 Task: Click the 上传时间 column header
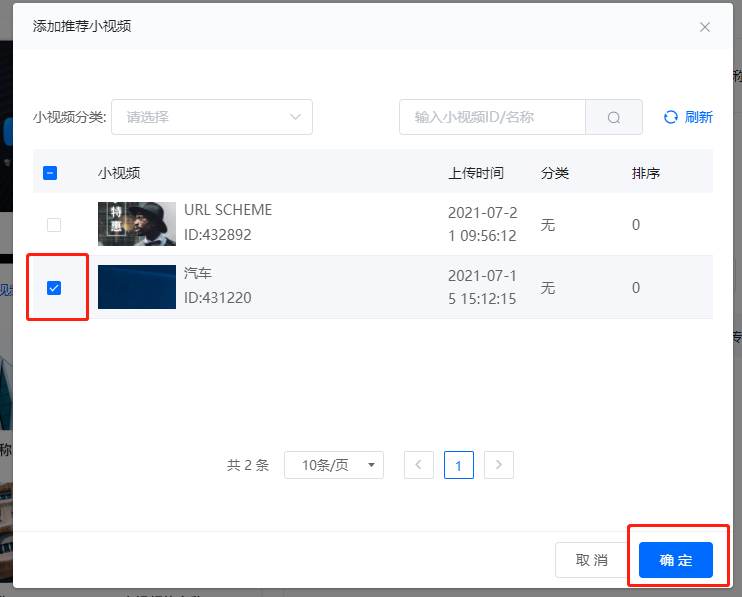coord(476,173)
